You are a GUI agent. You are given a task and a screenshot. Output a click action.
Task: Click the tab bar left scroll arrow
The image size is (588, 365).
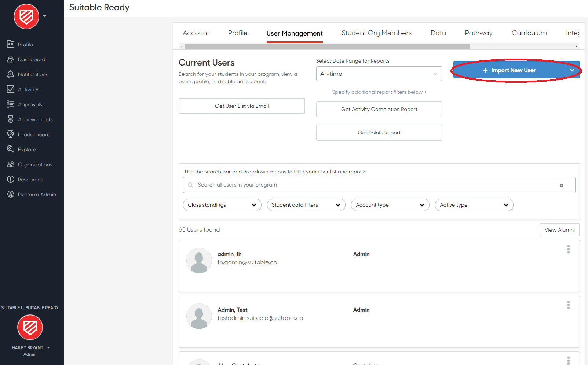[x=182, y=47]
